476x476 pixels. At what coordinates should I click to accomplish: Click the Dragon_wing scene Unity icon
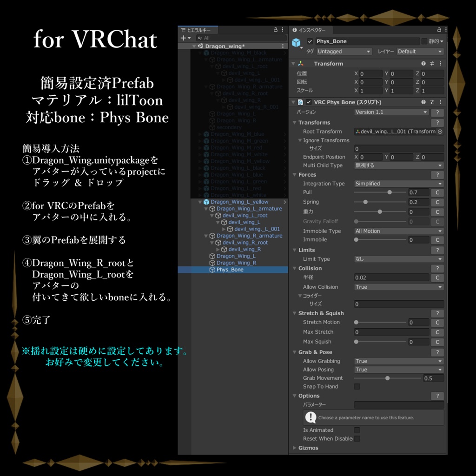click(x=200, y=46)
